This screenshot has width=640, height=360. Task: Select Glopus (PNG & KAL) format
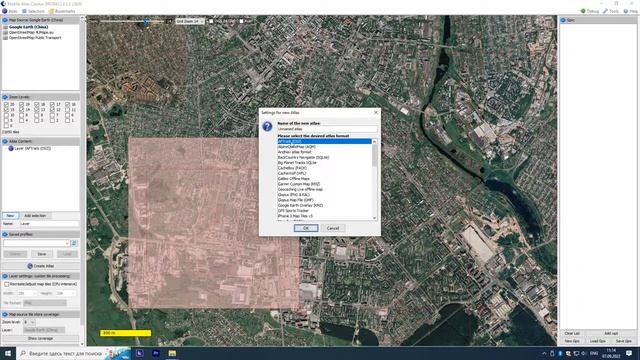324,195
